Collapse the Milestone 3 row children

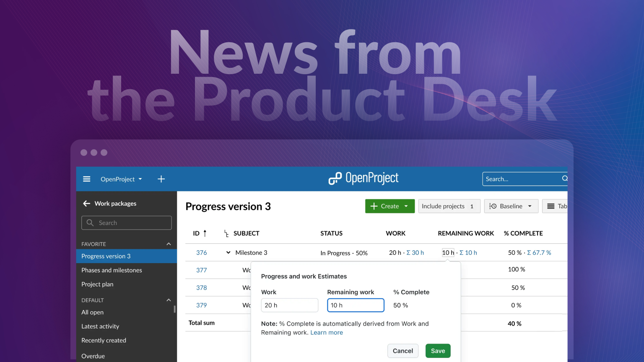tap(228, 252)
